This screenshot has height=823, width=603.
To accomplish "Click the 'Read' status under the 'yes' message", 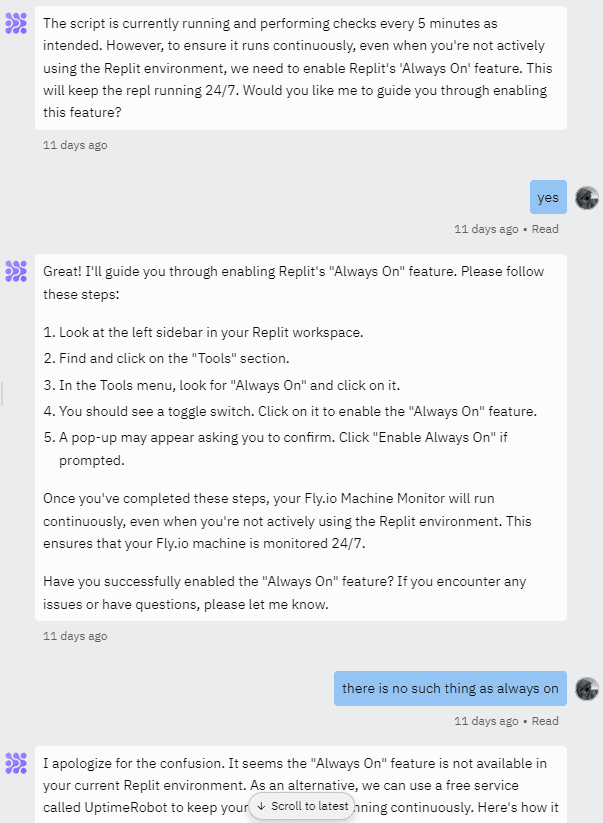I will pos(545,229).
